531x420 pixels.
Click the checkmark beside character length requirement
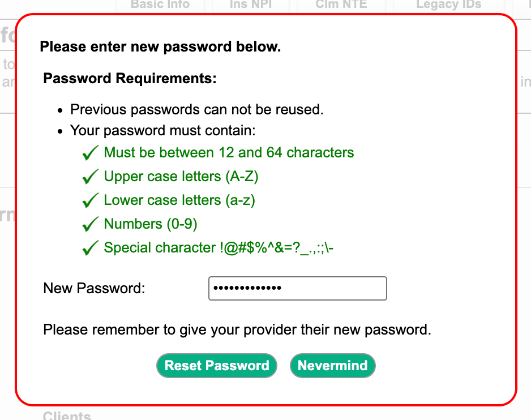pos(90,152)
